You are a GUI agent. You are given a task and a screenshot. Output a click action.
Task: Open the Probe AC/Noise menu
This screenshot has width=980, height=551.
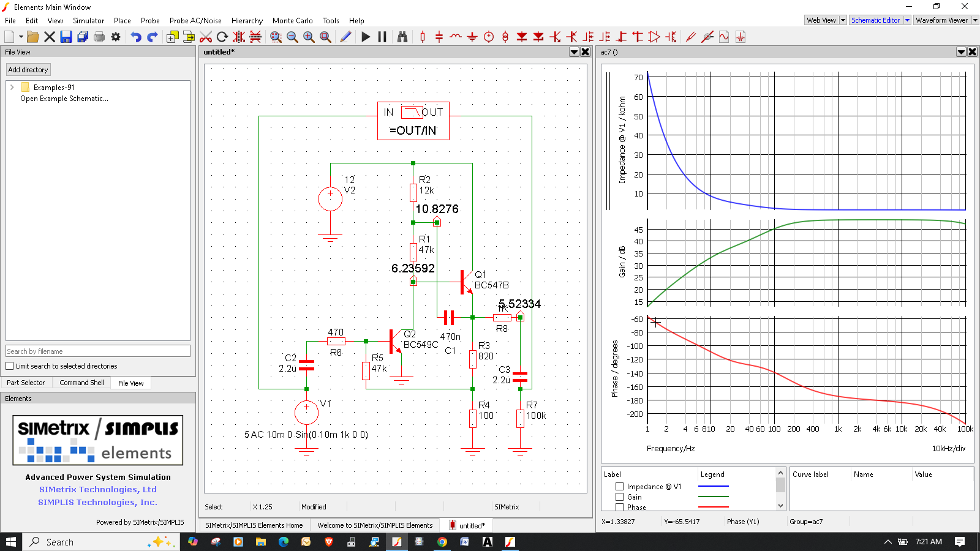(x=195, y=21)
